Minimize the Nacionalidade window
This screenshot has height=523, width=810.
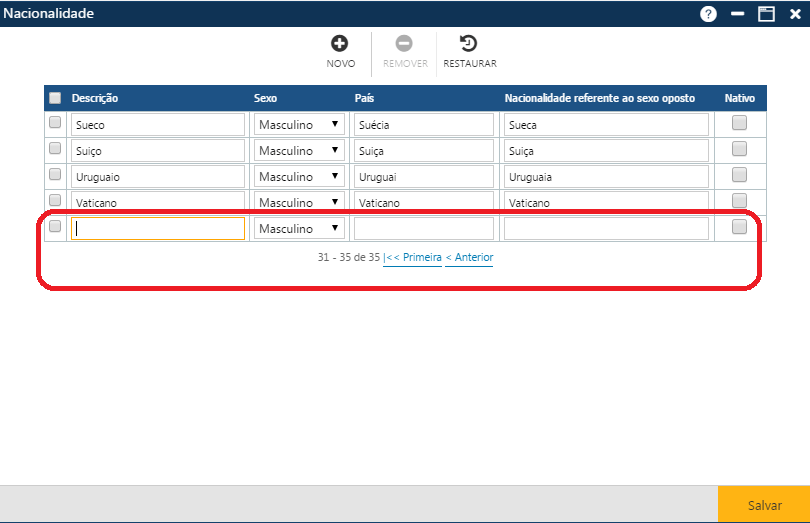(738, 14)
